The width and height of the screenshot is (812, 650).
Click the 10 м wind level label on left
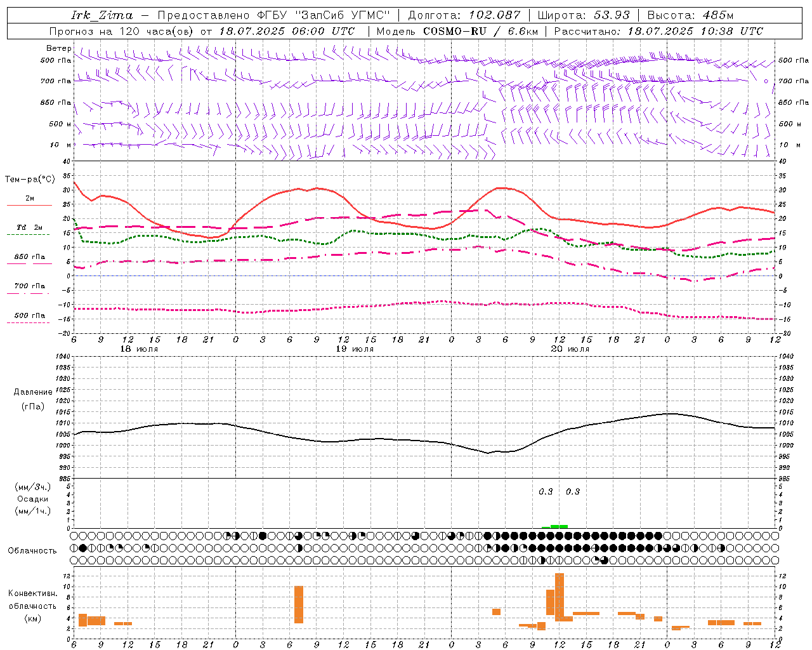click(61, 145)
